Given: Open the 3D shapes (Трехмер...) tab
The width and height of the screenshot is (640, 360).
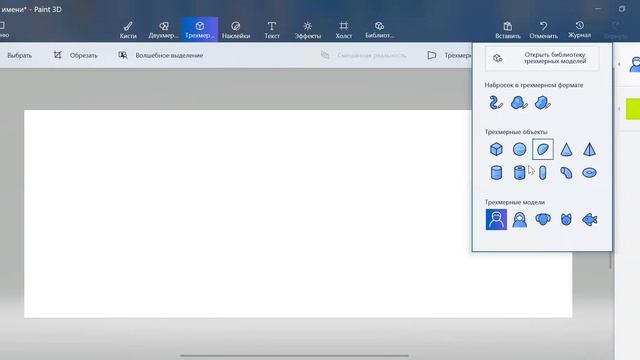Looking at the screenshot, I should tap(200, 30).
